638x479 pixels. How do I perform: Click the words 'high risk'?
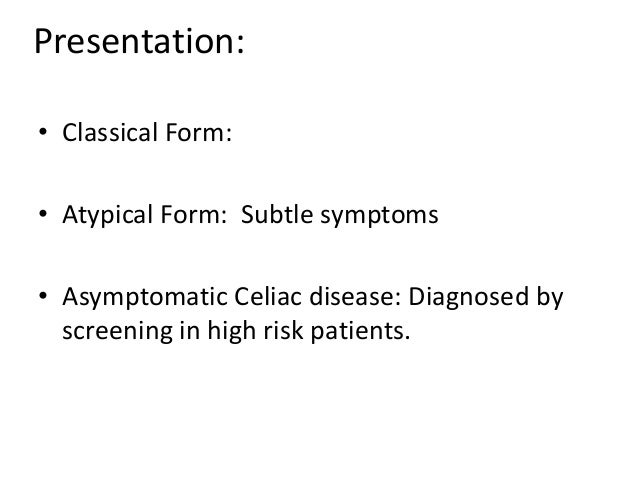pos(255,330)
